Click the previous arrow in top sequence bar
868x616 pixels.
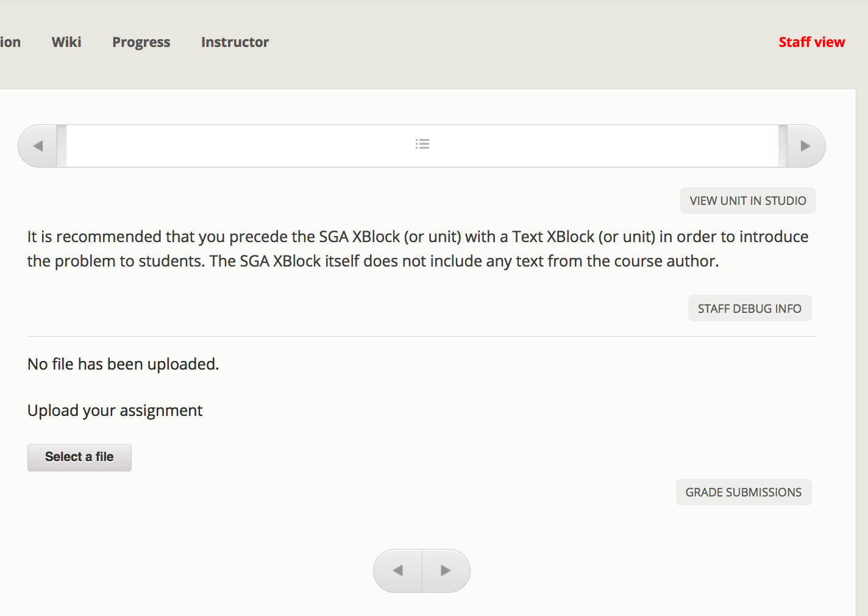[38, 146]
